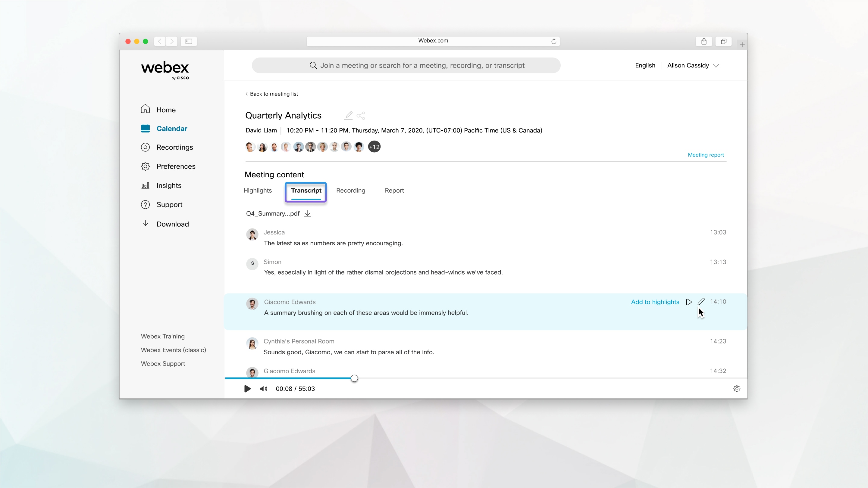868x488 pixels.
Task: Click the Download icon in sidebar
Action: pos(145,224)
